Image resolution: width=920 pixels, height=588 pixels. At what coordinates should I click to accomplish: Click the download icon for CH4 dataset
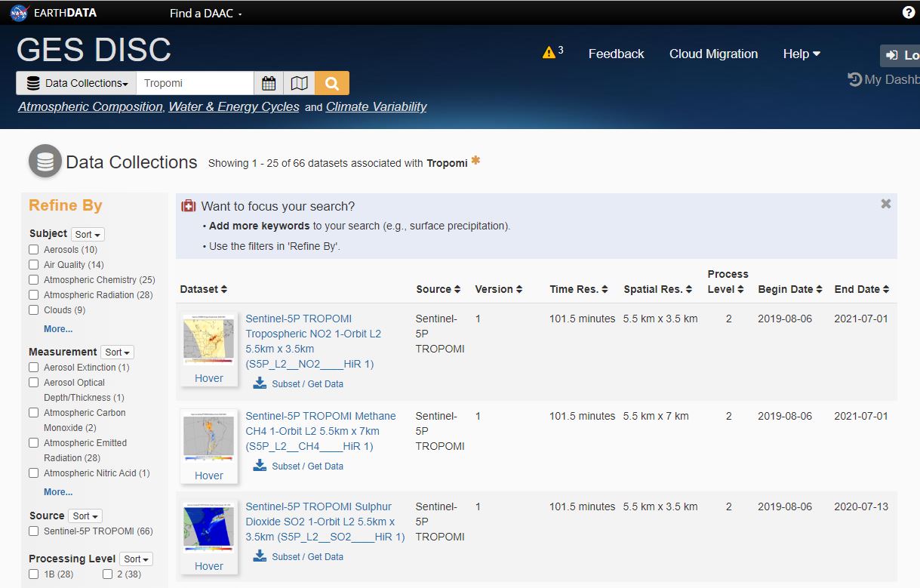click(260, 466)
